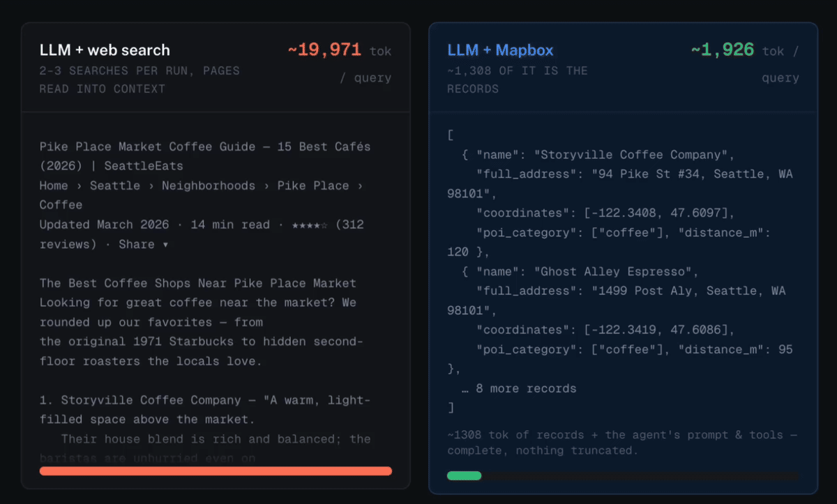
Task: Click the "… 8 more records" line
Action: click(x=519, y=388)
